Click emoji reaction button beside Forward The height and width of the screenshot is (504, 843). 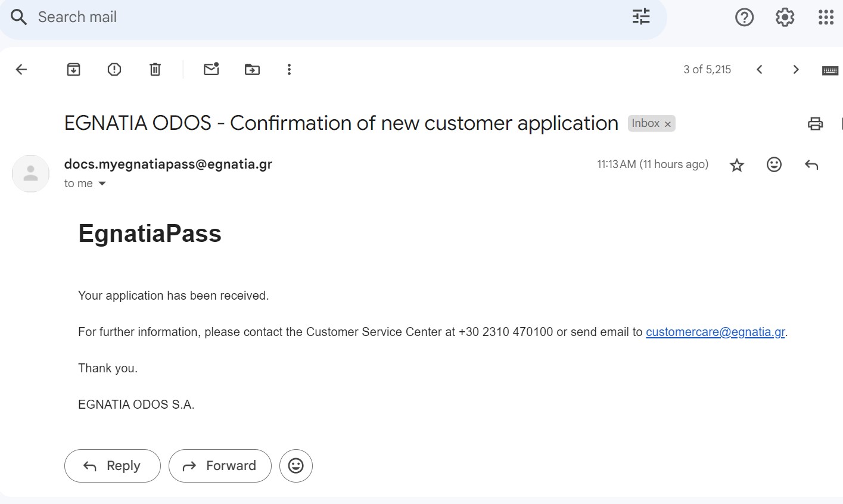296,466
